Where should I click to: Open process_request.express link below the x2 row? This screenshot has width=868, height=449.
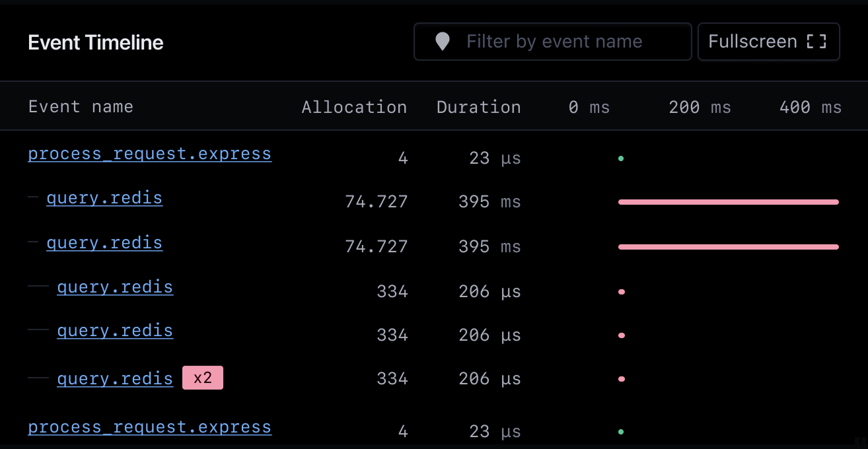(x=149, y=427)
